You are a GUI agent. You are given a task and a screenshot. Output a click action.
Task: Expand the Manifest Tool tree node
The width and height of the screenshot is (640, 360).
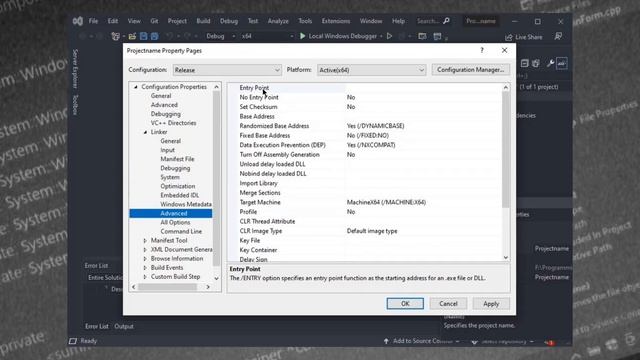(x=145, y=240)
